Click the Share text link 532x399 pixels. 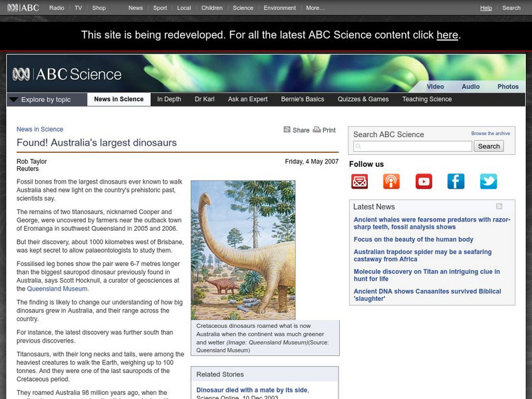click(x=301, y=130)
